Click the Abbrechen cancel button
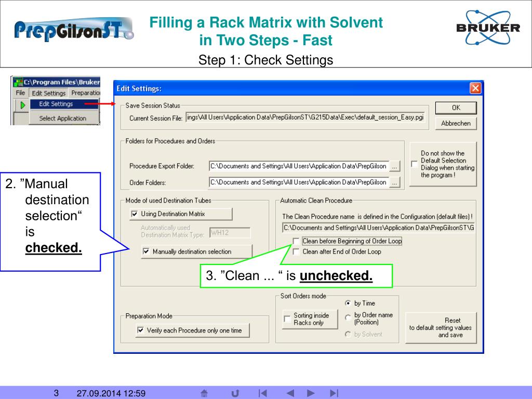 456,124
